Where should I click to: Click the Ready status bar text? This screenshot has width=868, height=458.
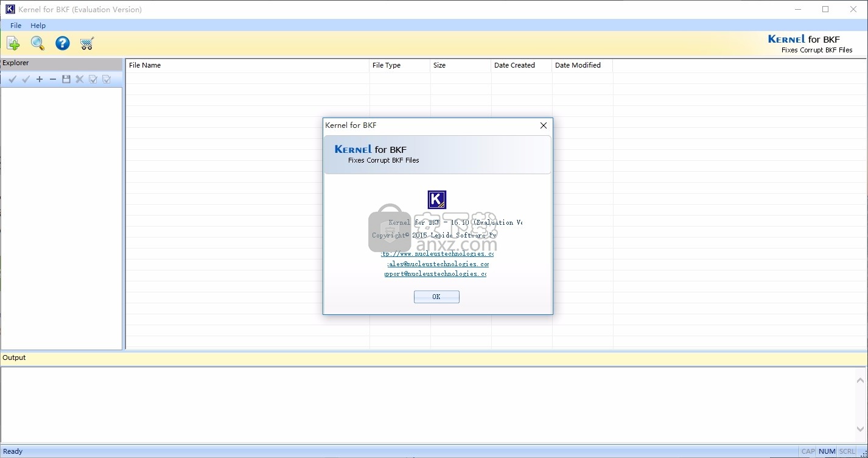(x=13, y=451)
